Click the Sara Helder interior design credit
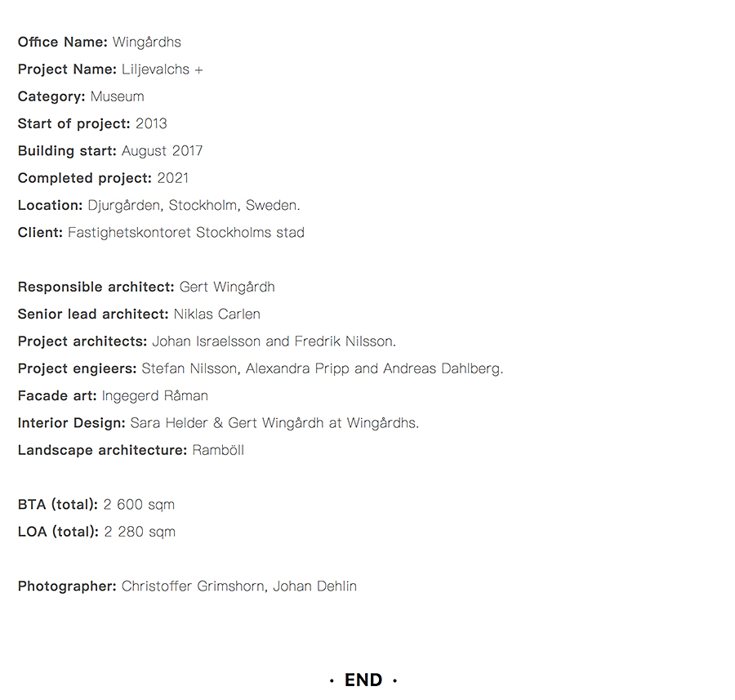 pyautogui.click(x=274, y=423)
